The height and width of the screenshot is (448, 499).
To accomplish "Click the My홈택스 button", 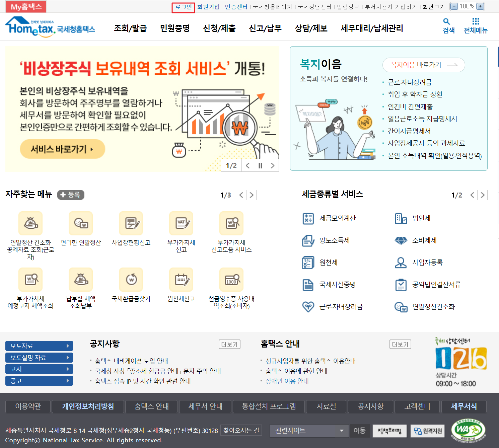I will coord(26,7).
